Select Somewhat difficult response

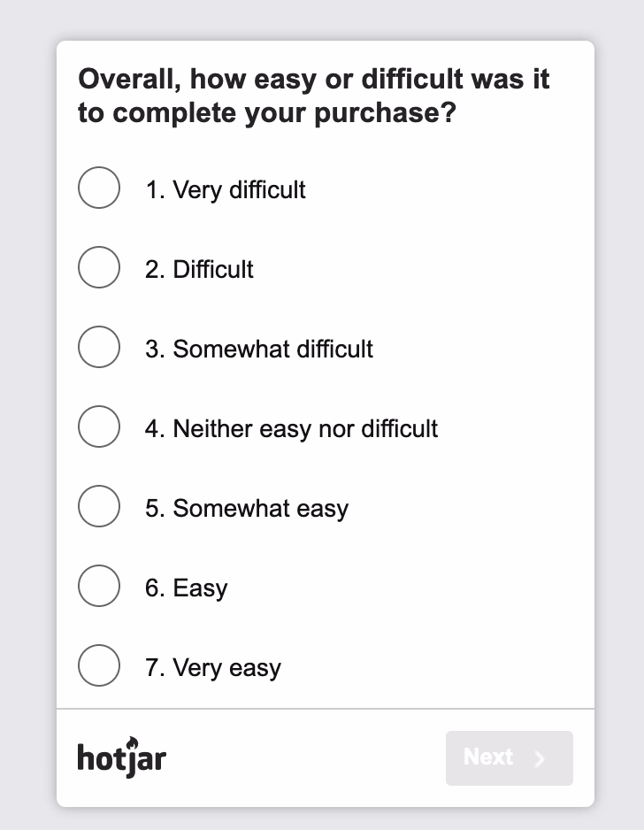point(98,347)
